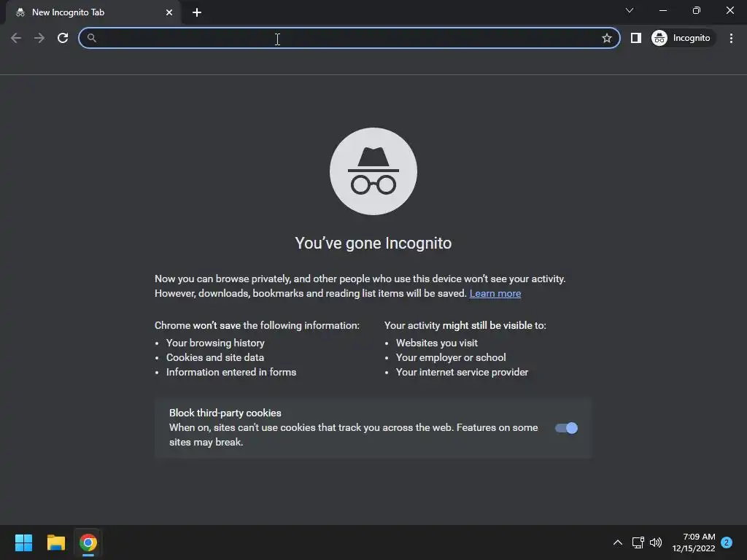Minimize the Chrome window
Image resolution: width=747 pixels, height=560 pixels.
(x=662, y=10)
